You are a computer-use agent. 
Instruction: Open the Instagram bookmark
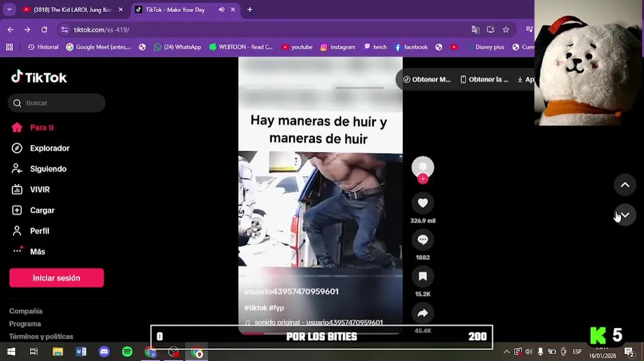click(x=338, y=47)
